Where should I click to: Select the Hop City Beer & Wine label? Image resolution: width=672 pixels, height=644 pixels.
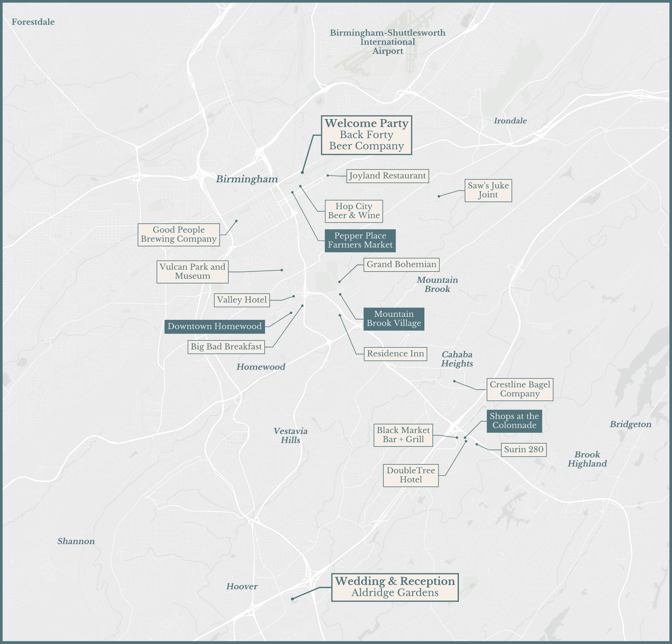pos(354,211)
